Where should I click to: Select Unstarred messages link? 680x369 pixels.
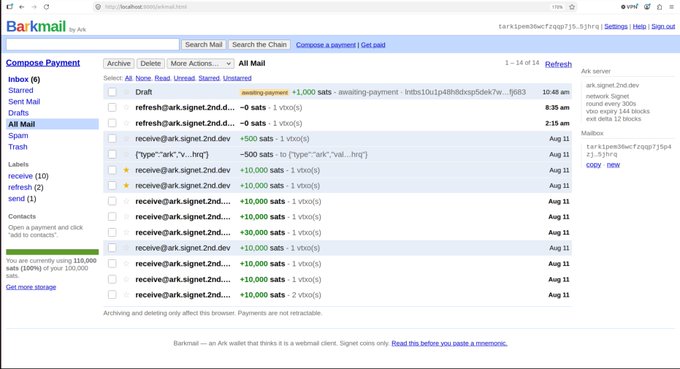tap(237, 78)
